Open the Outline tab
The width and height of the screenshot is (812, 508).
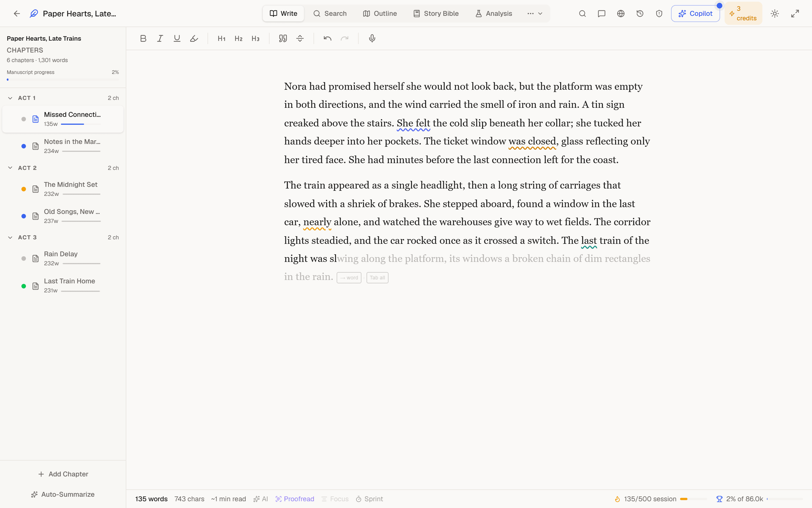[380, 14]
